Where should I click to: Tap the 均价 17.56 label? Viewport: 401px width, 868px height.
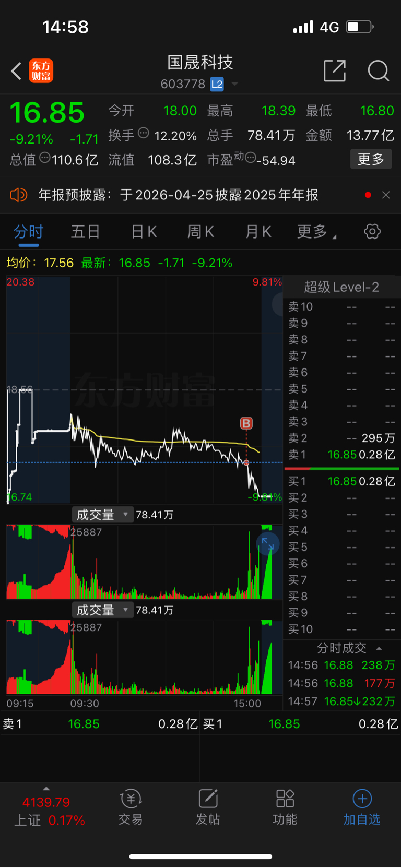coord(40,263)
